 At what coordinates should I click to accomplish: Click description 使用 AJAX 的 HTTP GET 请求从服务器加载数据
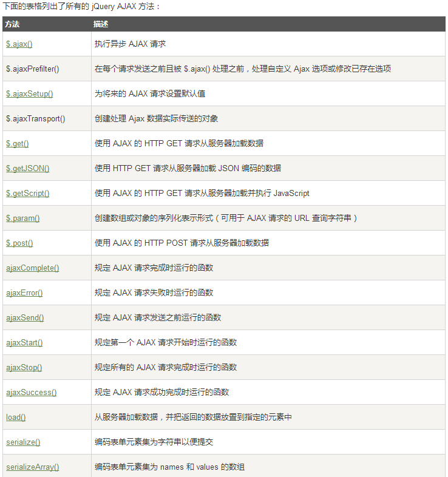click(x=179, y=144)
